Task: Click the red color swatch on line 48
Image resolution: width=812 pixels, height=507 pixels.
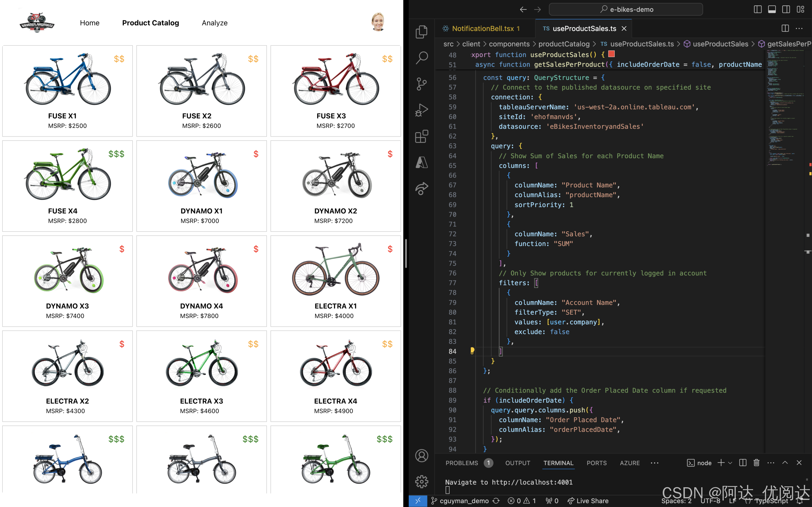Action: pyautogui.click(x=611, y=54)
